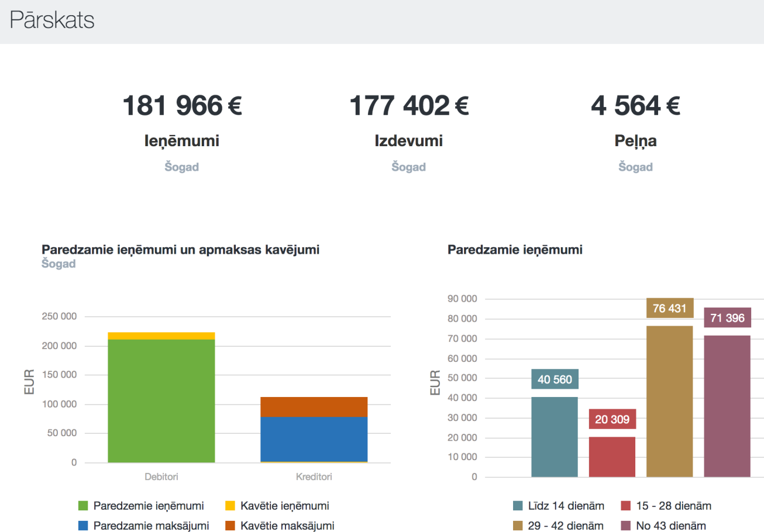Toggle orange Kavētie maksājumi legend swatch

point(230,525)
